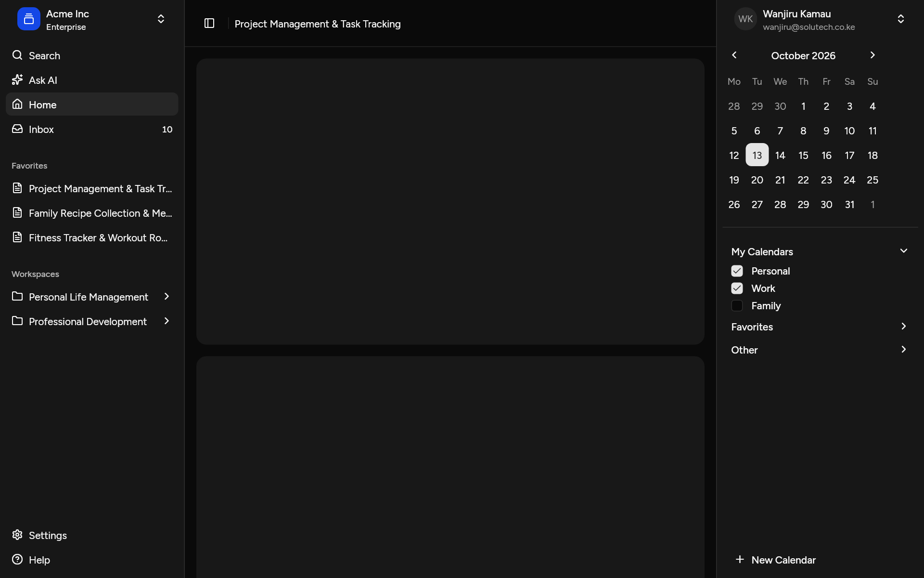Select October 13 in the calendar
The image size is (924, 578).
(x=757, y=155)
